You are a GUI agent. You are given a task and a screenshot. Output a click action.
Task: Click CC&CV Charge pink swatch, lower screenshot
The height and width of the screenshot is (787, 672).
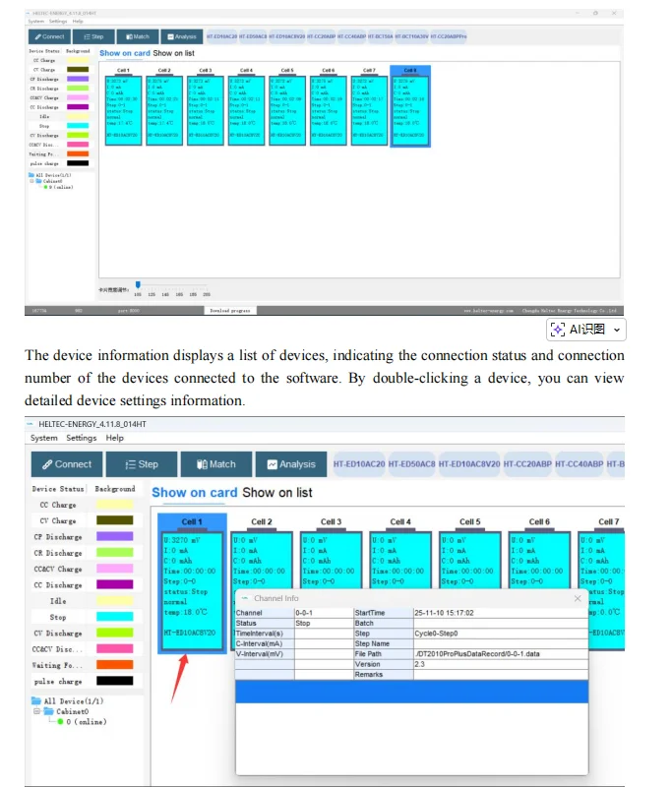(115, 569)
